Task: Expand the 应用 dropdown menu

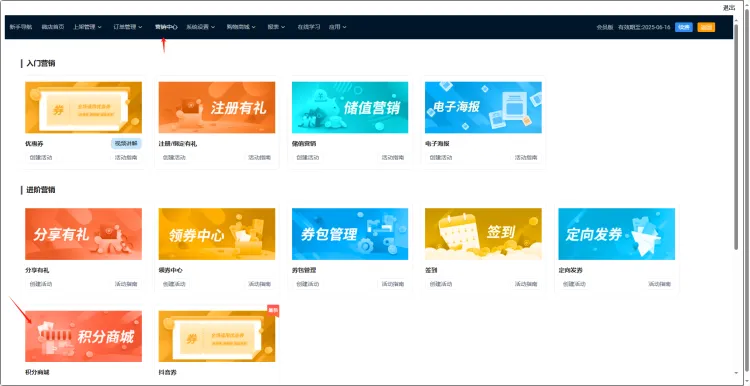Action: tap(337, 27)
